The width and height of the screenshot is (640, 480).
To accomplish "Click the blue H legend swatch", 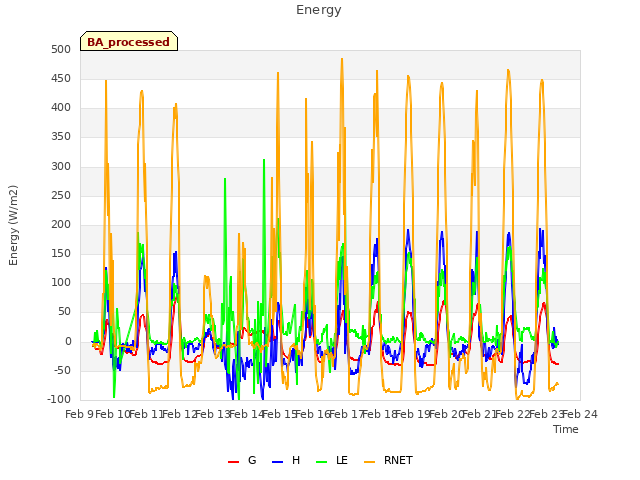I will (278, 462).
